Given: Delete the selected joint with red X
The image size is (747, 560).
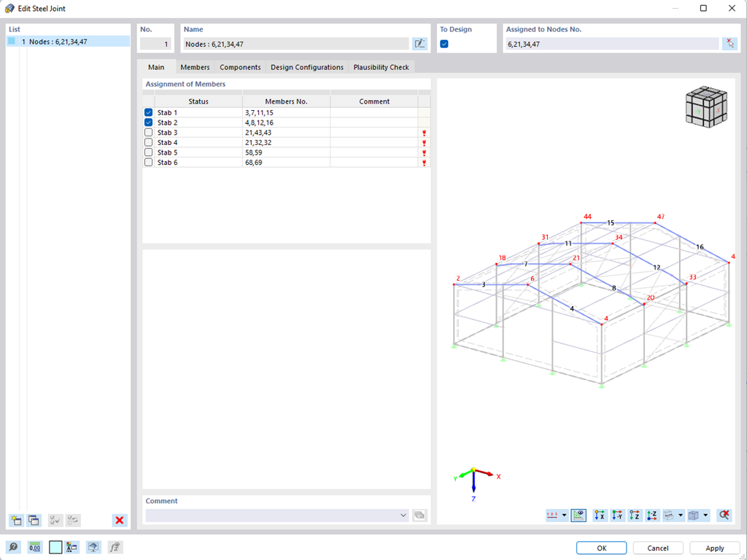Looking at the screenshot, I should click(x=119, y=520).
